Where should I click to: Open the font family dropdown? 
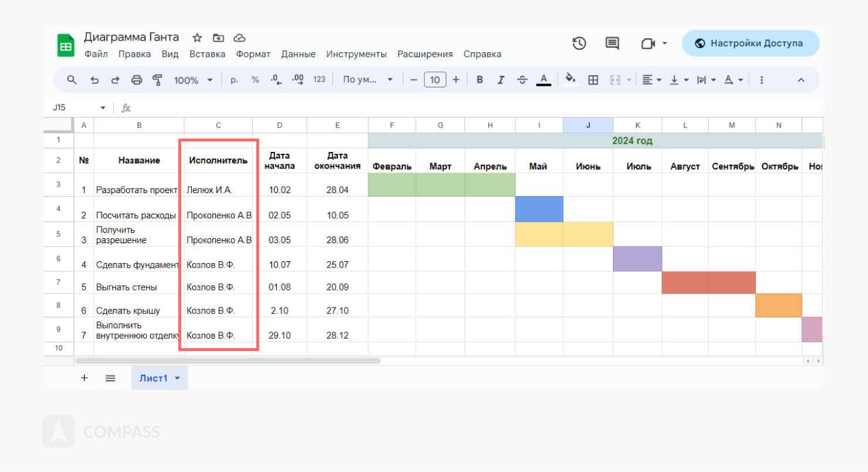point(367,80)
